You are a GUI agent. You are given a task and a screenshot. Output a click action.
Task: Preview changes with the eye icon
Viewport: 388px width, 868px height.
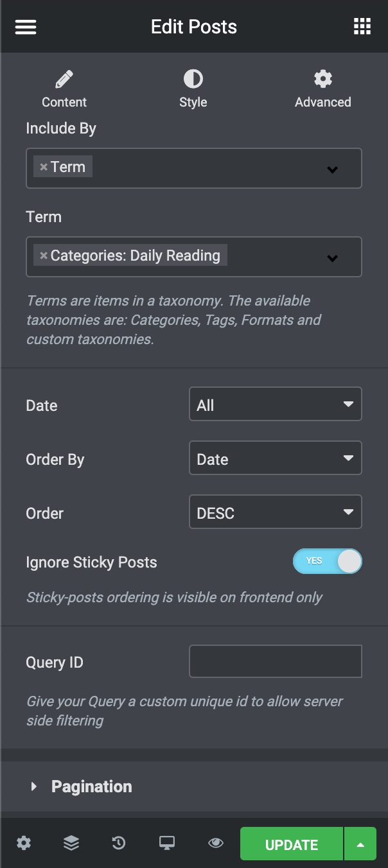tap(216, 843)
